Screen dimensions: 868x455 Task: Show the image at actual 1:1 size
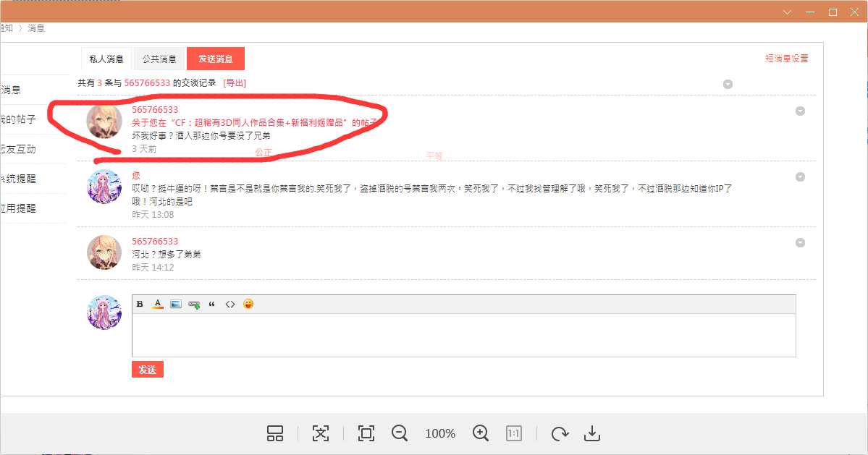point(514,433)
